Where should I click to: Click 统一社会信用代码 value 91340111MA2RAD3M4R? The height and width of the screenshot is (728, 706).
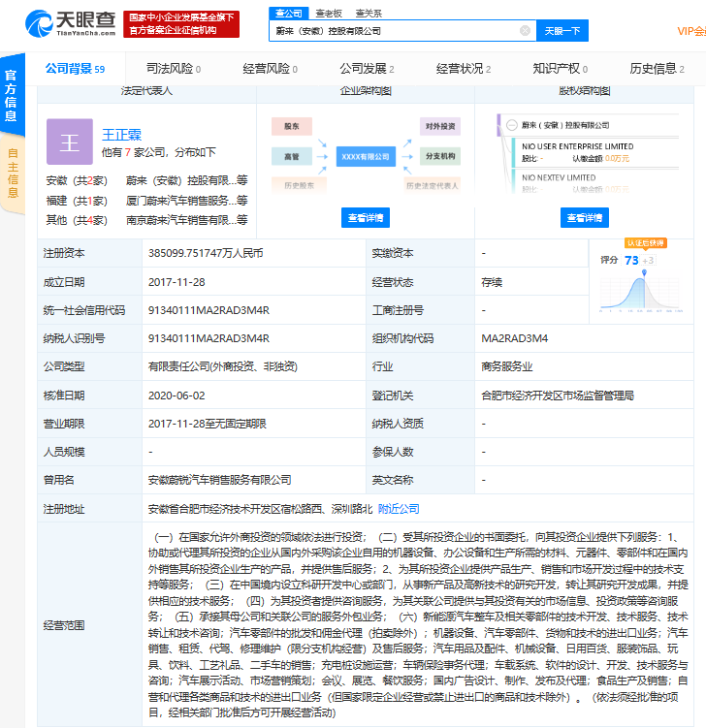click(209, 310)
